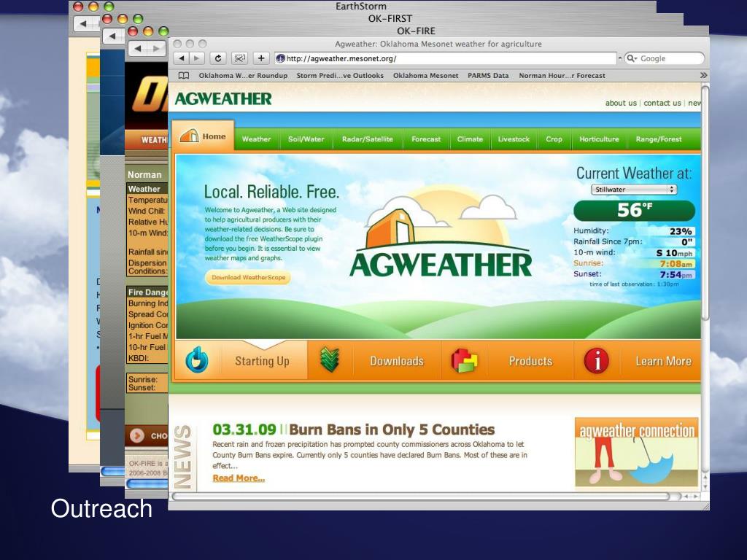
Task: Click the news date 03.31.09
Action: pyautogui.click(x=244, y=429)
